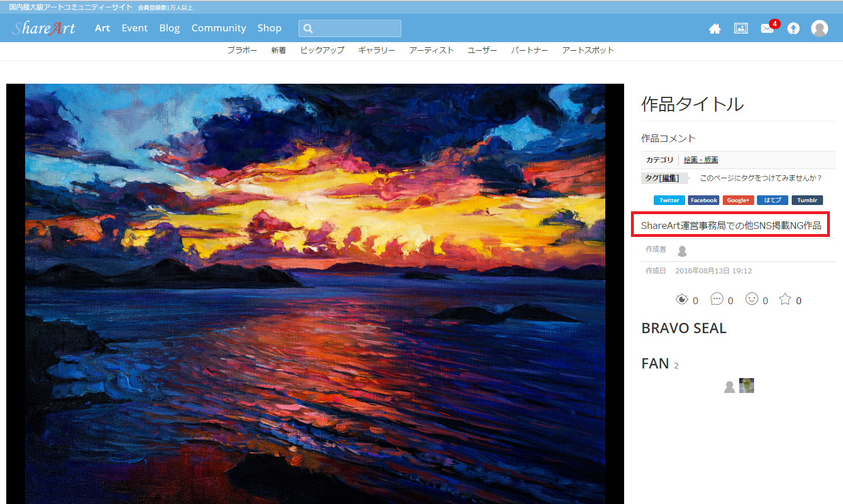Viewport: 843px width, 504px height.
Task: Select the パートナー sub-navigation tab
Action: (530, 50)
